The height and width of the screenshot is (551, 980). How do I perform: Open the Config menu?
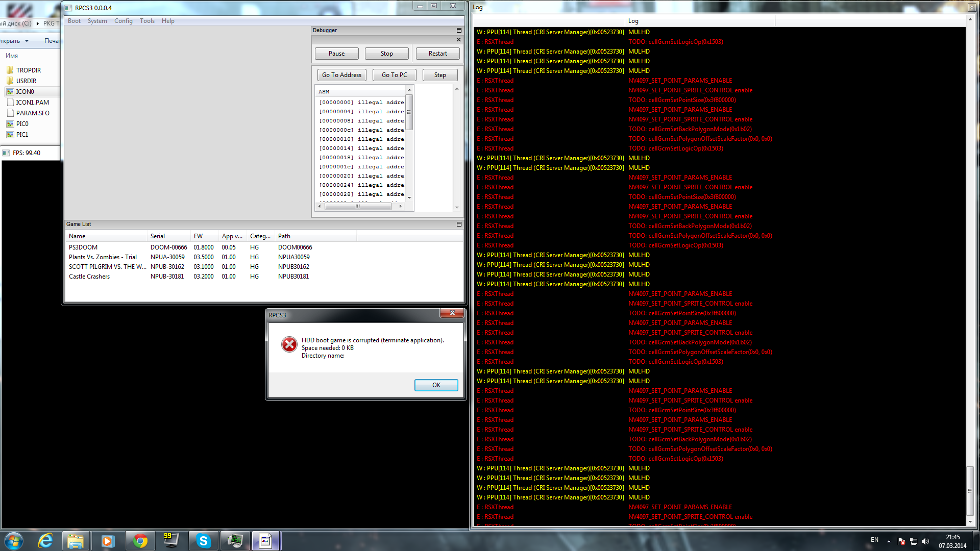click(123, 21)
